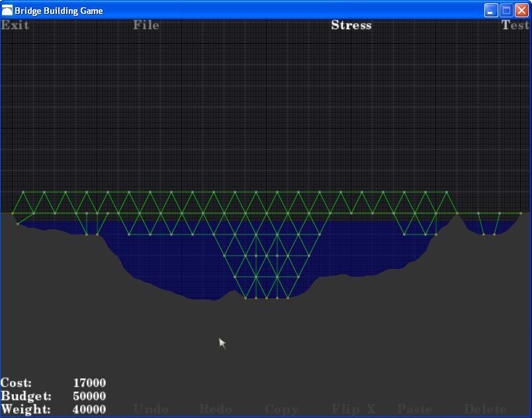Select the top-left joint of the upper truss
This screenshot has width=532, height=418.
[23, 192]
